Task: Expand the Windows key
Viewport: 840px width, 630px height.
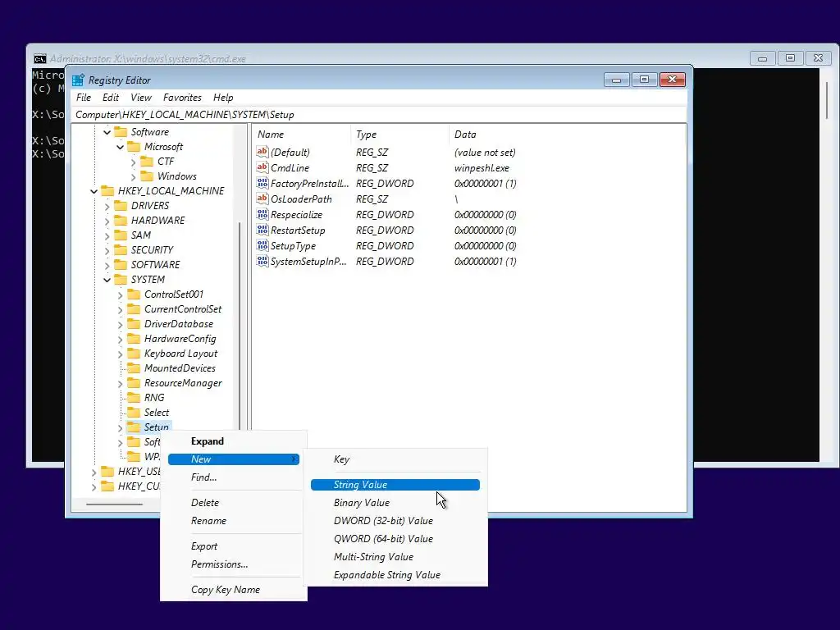Action: (x=133, y=176)
